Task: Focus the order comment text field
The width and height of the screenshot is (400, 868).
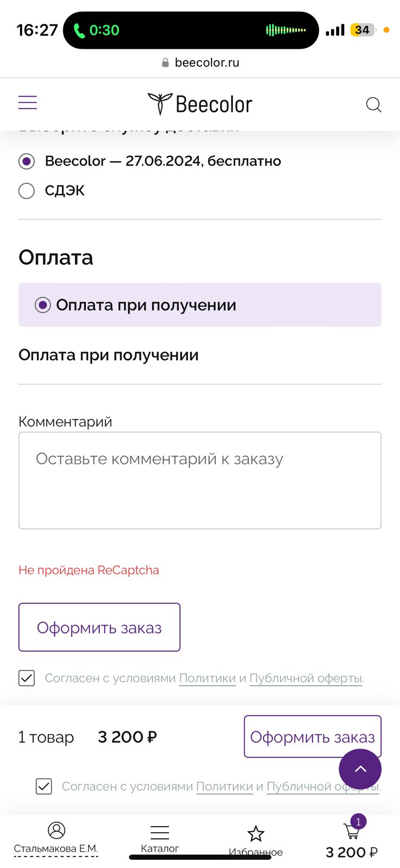Action: pos(200,480)
